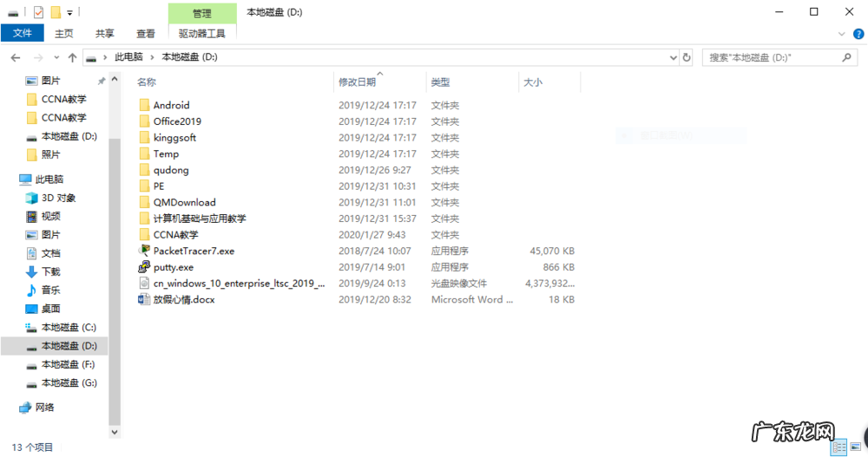Select the Office2019 folder icon
Viewport: 868px width, 457px height.
pyautogui.click(x=144, y=121)
